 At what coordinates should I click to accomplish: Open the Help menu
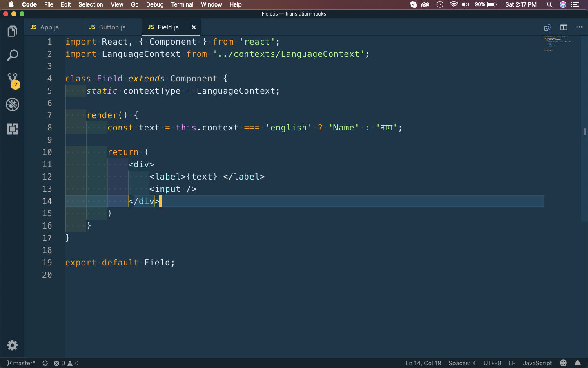point(235,4)
